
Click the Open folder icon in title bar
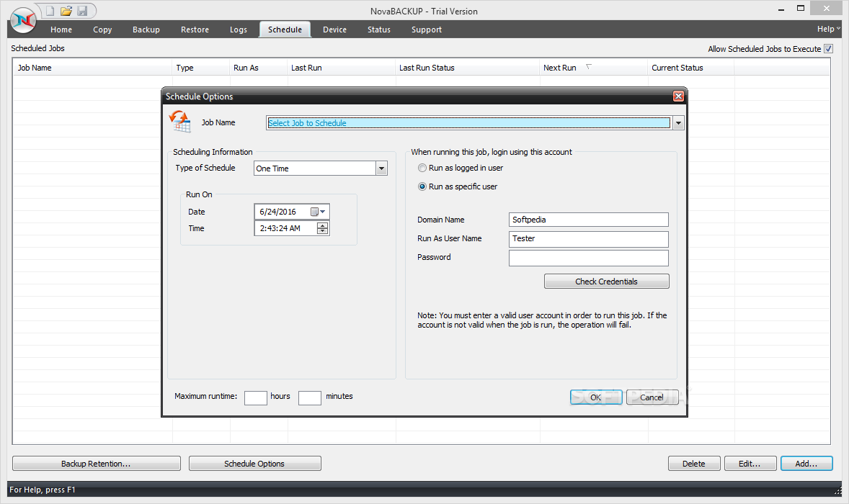click(66, 11)
